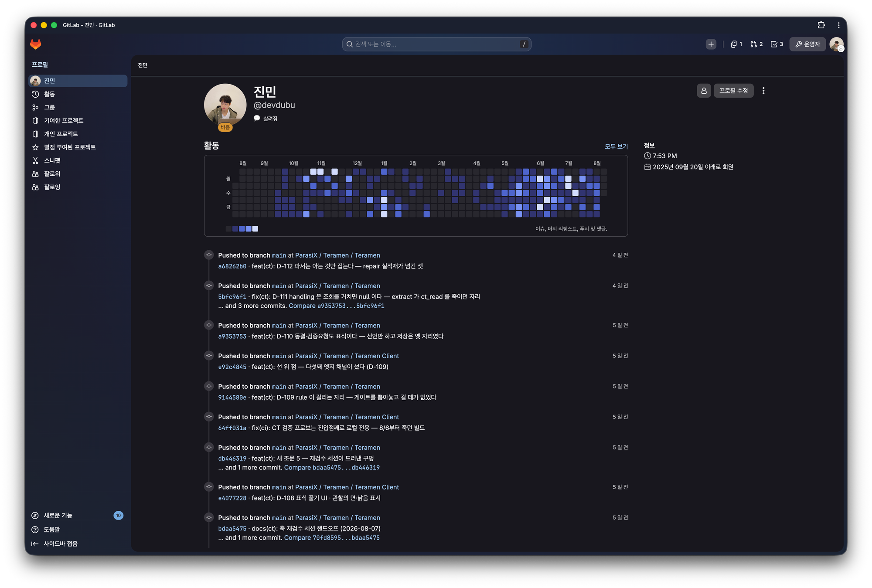Open user avatar menu in top bar
The height and width of the screenshot is (588, 872).
836,44
